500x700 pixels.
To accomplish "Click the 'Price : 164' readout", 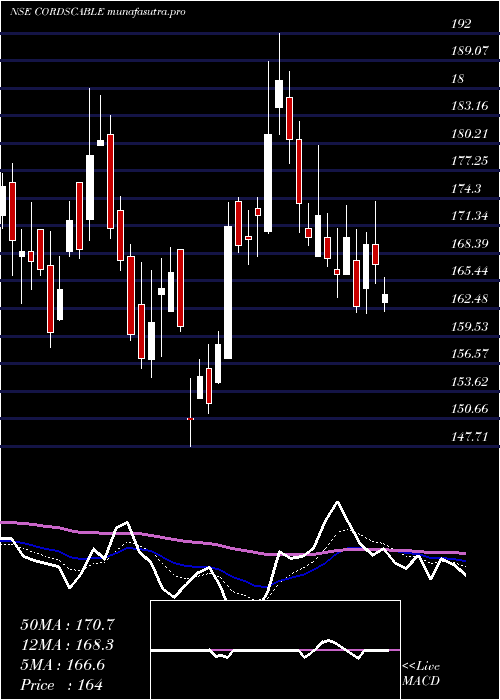I will tap(62, 685).
